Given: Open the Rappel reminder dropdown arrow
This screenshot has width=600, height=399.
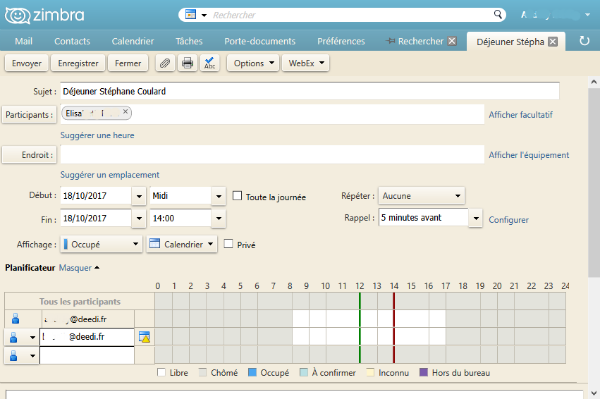Looking at the screenshot, I should tap(476, 218).
